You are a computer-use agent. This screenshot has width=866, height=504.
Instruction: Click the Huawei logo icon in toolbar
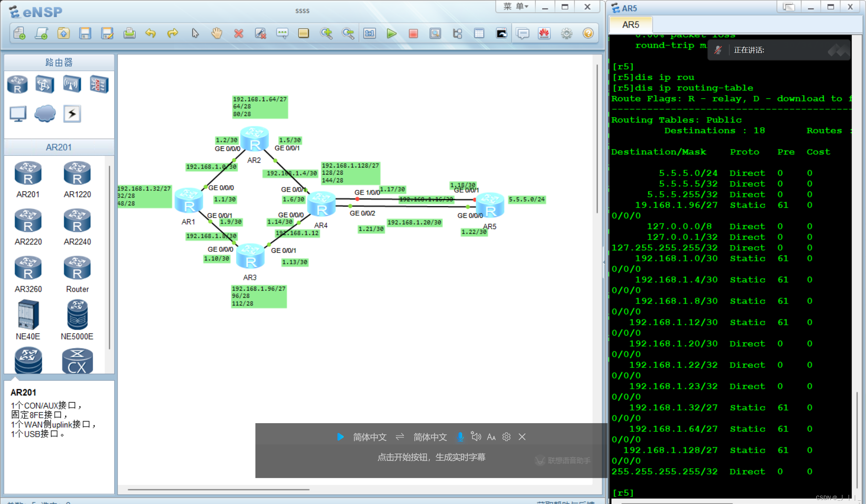pos(544,33)
